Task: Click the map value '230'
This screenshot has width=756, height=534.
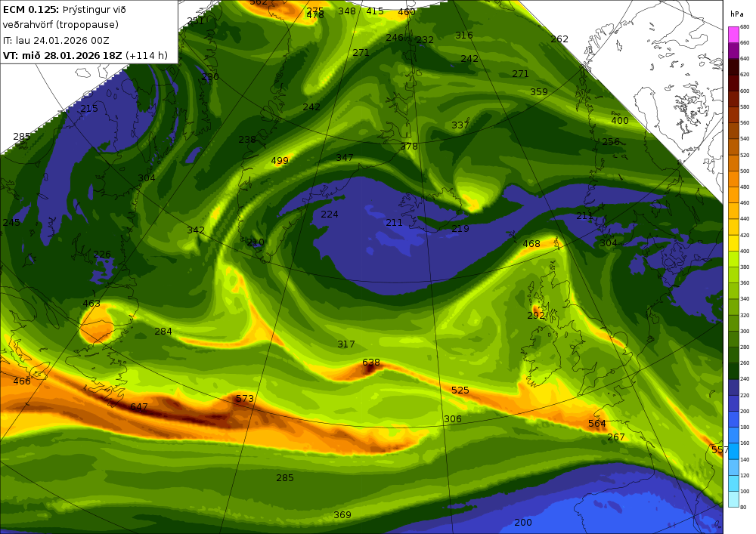Action: 210,76
